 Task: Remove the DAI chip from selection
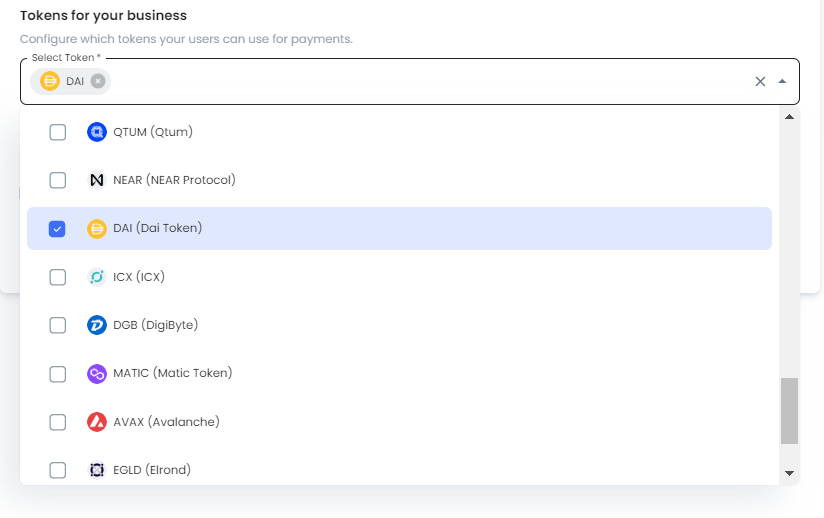coord(97,81)
